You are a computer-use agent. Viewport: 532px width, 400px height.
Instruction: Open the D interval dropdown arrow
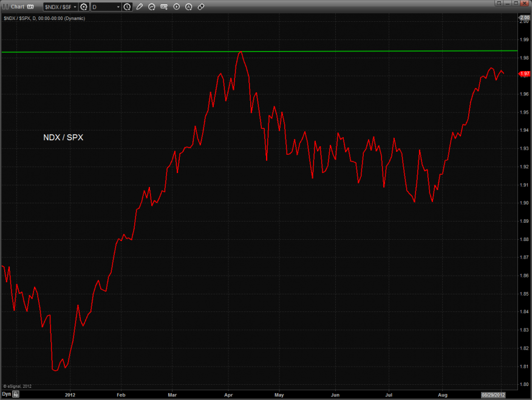118,7
